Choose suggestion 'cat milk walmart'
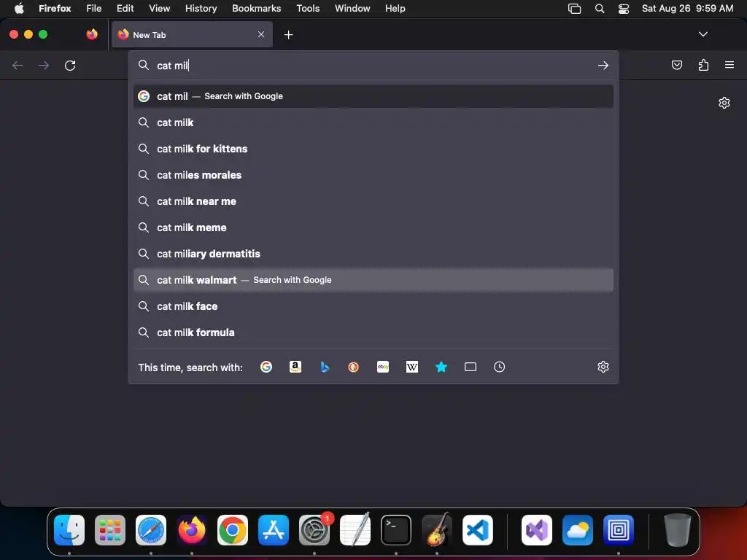747x560 pixels. pyautogui.click(x=373, y=280)
